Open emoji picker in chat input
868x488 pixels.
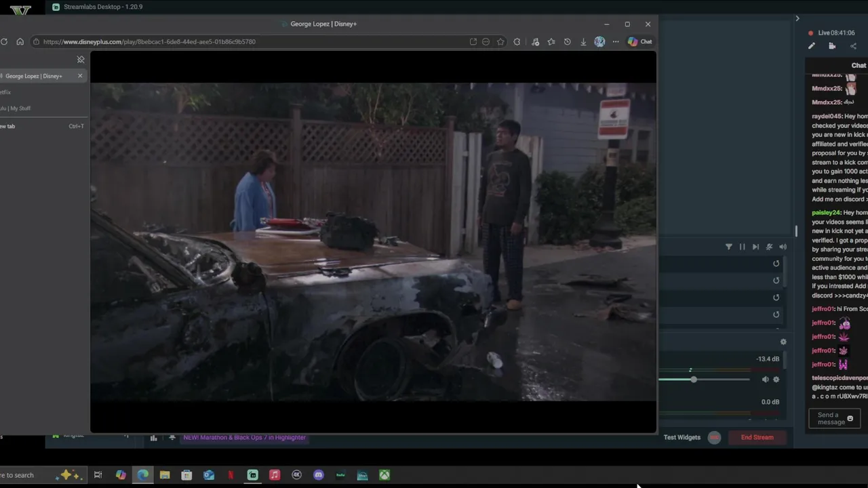(x=850, y=419)
